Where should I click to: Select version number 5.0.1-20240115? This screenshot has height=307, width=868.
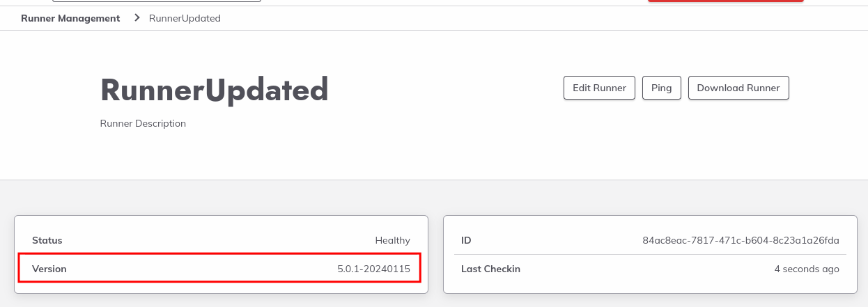click(x=373, y=269)
